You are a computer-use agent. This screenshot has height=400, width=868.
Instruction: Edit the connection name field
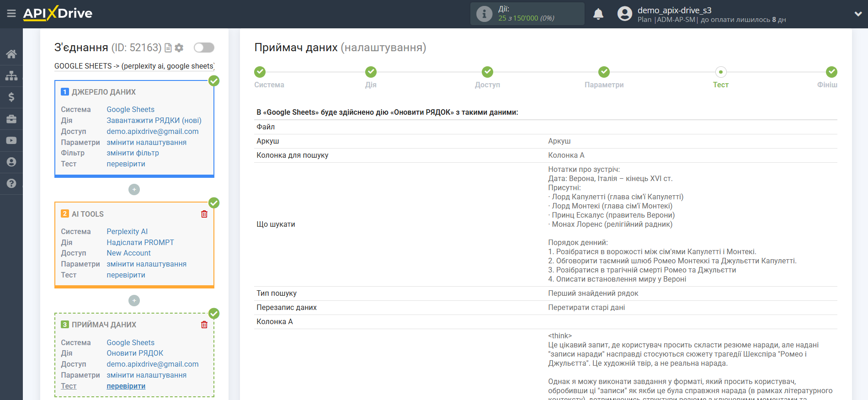pyautogui.click(x=134, y=66)
